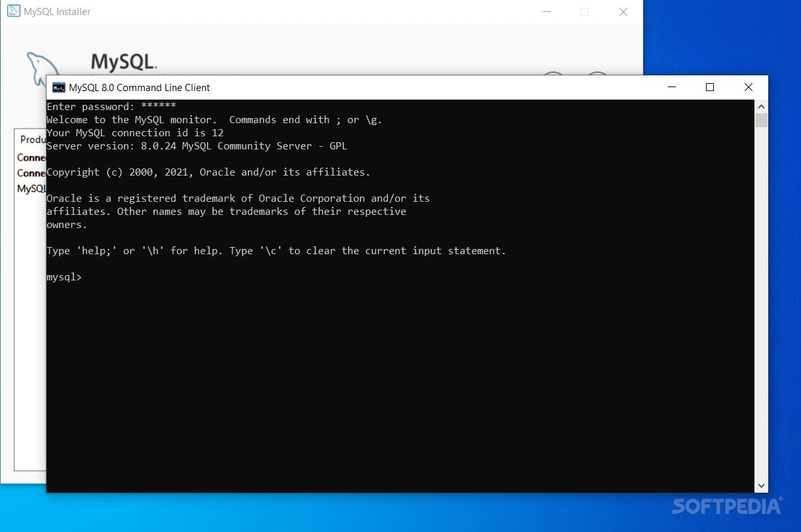This screenshot has height=532, width=801.
Task: Click the 'affiliates. Other names may be' line
Action: pos(226,211)
